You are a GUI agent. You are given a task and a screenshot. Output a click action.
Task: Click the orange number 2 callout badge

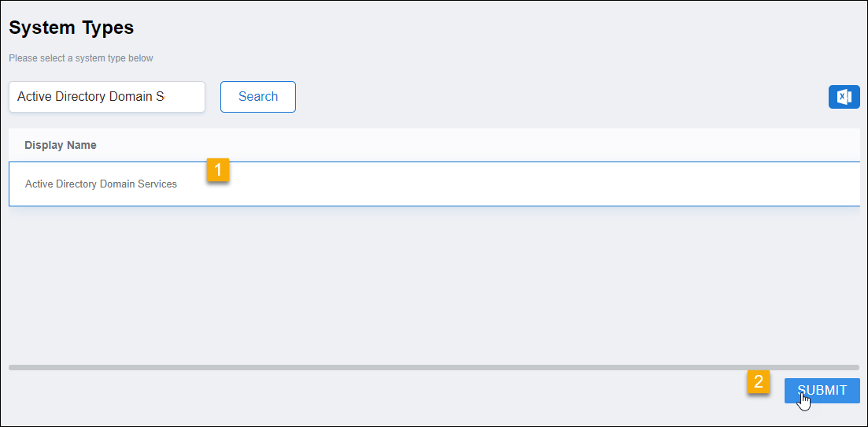click(758, 382)
